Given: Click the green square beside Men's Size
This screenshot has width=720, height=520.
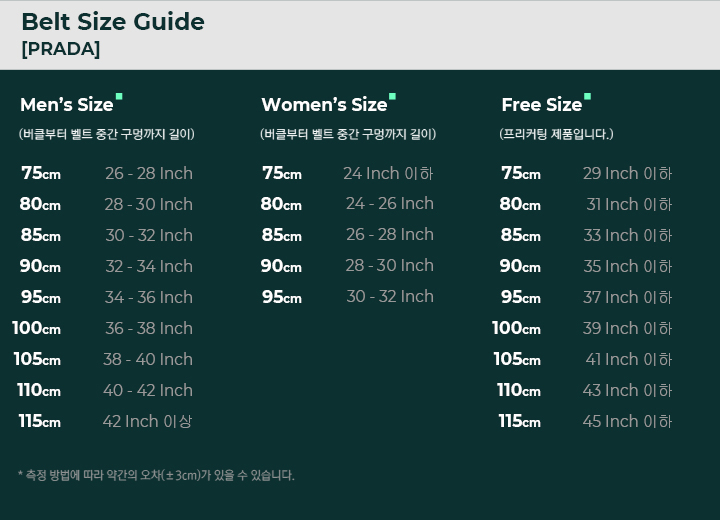Looking at the screenshot, I should pos(119,97).
